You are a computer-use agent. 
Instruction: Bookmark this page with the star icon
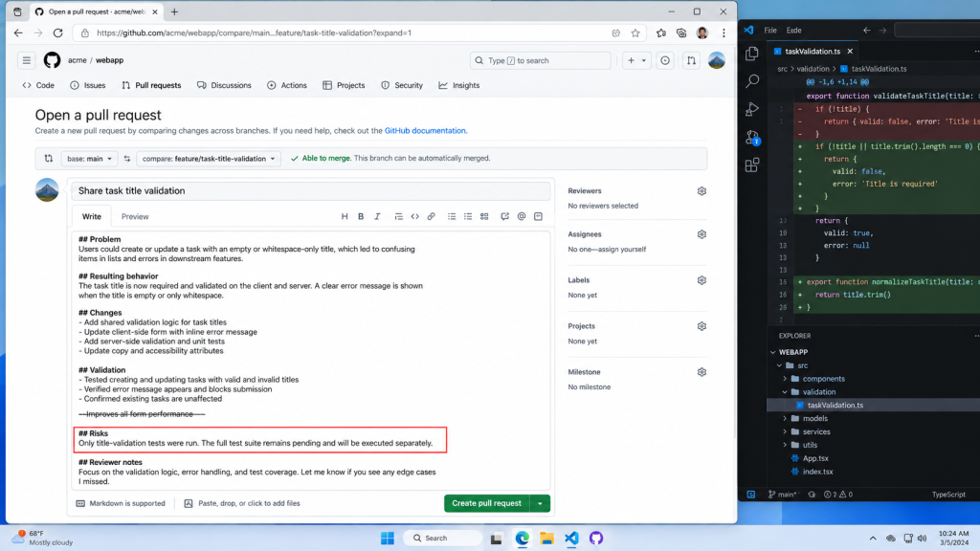pos(635,33)
